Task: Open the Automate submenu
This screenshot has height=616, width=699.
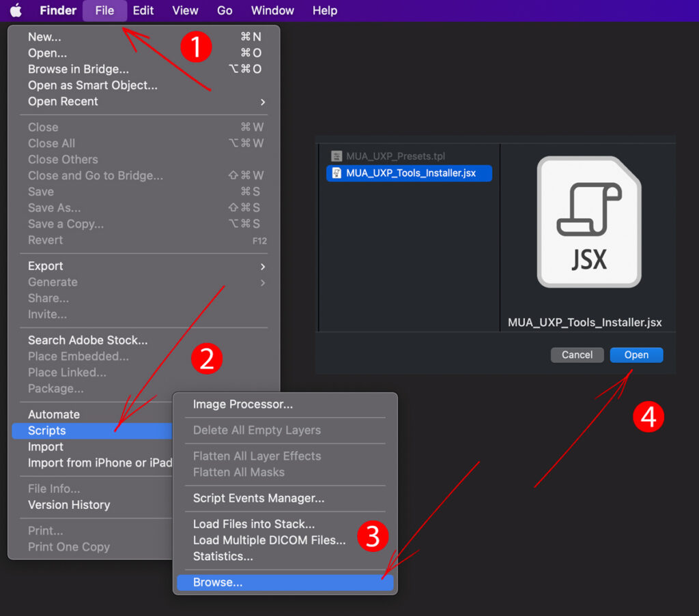Action: pos(92,414)
